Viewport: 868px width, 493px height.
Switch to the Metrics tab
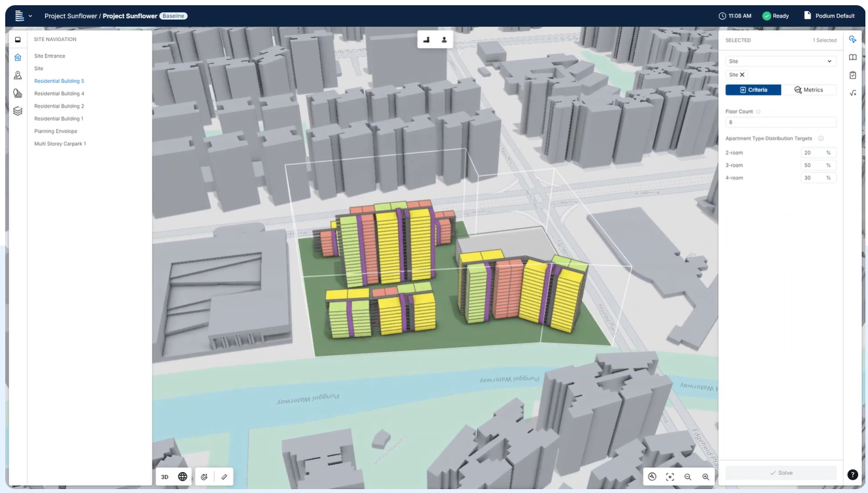(x=809, y=90)
